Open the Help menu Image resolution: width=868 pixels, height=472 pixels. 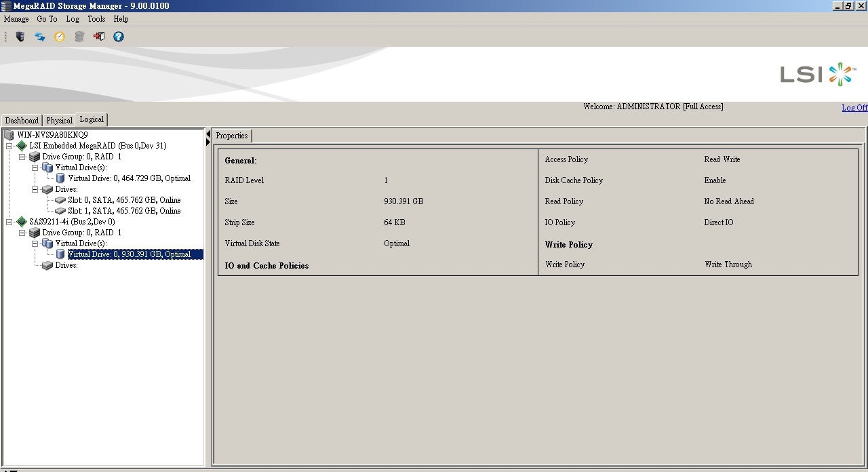[121, 19]
